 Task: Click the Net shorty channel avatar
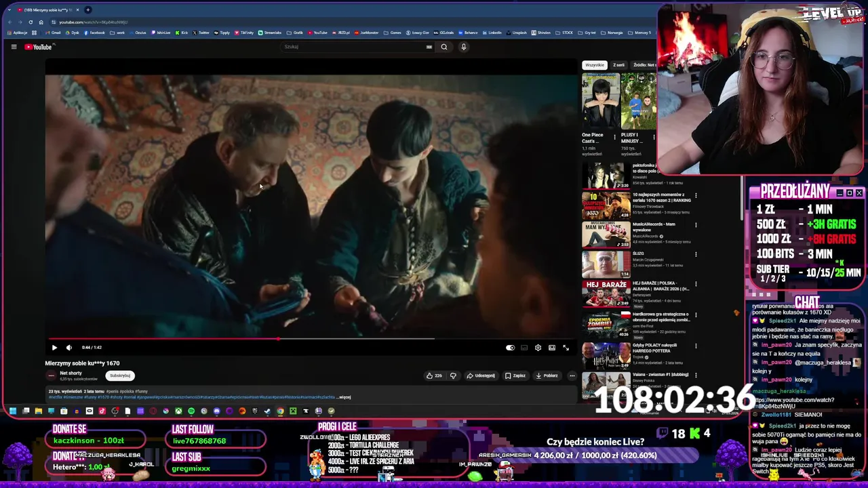(51, 375)
